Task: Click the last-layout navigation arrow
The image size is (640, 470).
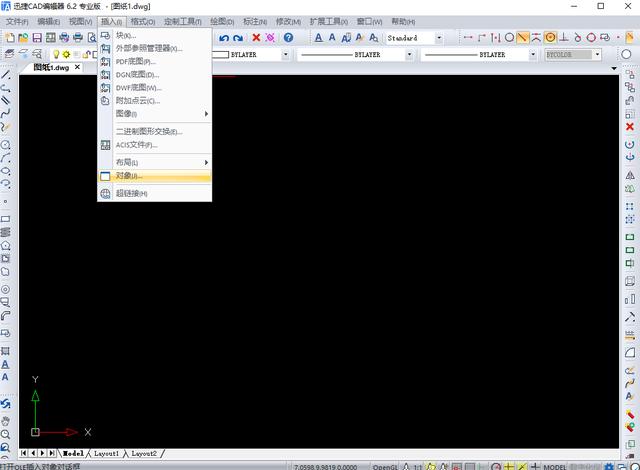Action: [x=52, y=453]
